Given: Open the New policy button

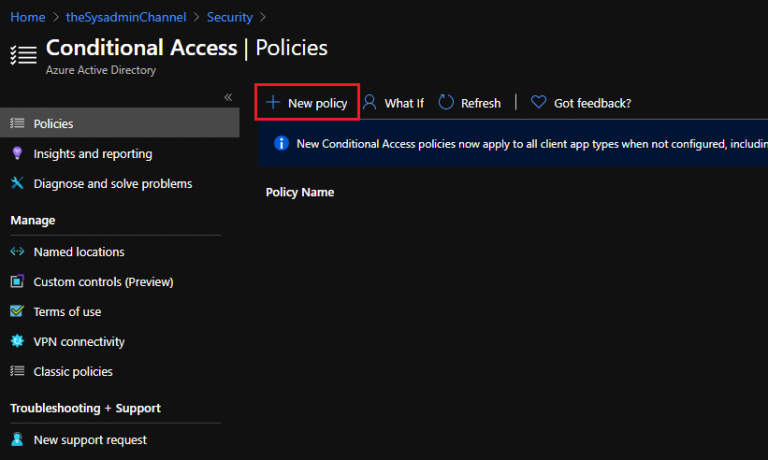Looking at the screenshot, I should coord(307,102).
